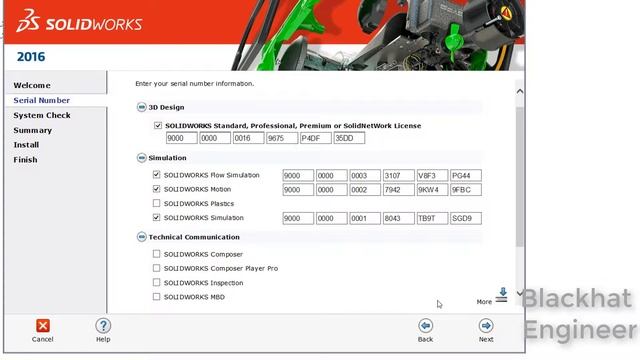640x360 pixels.
Task: Click the red Cancel X icon
Action: pos(42,326)
